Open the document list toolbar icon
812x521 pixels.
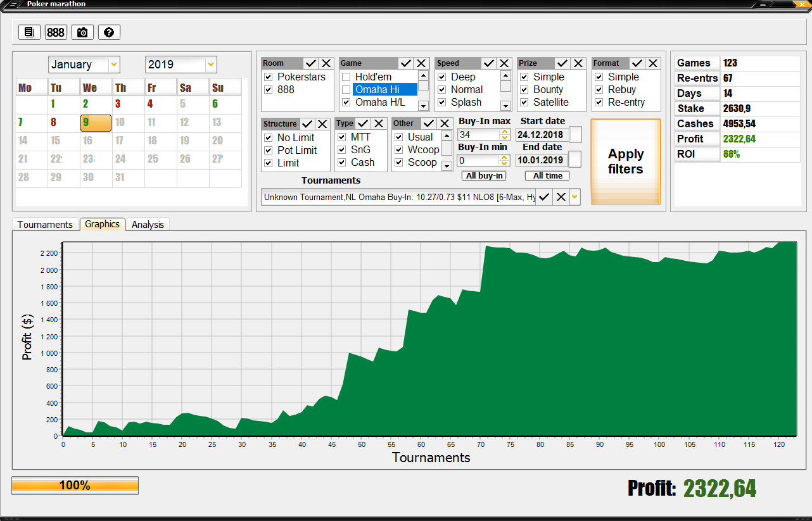[x=30, y=32]
